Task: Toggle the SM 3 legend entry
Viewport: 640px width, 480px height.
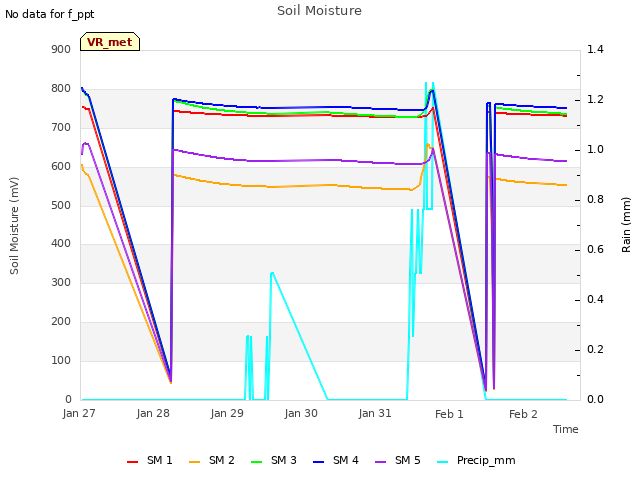Action: coord(274,460)
